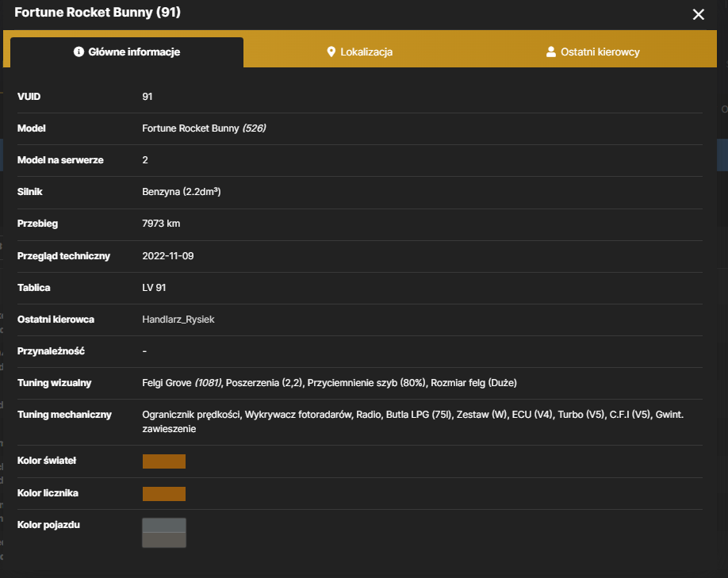Click the inspection date 2022-11-09
The height and width of the screenshot is (578, 728).
click(x=168, y=256)
